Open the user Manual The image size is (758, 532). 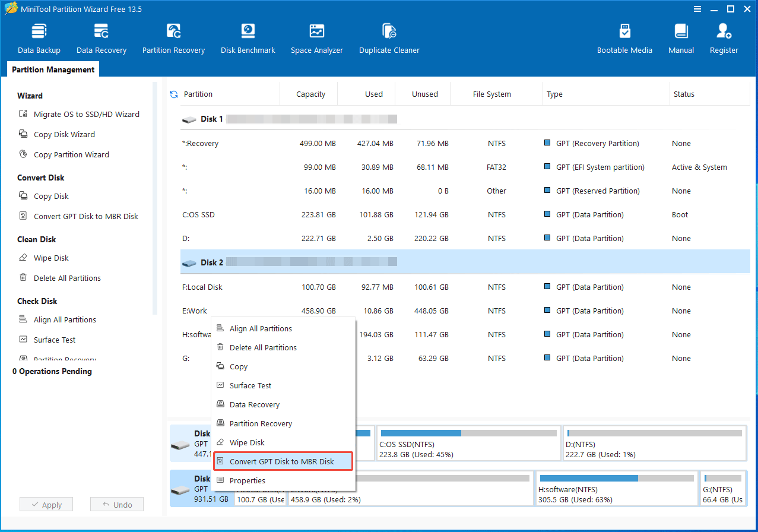click(x=680, y=37)
